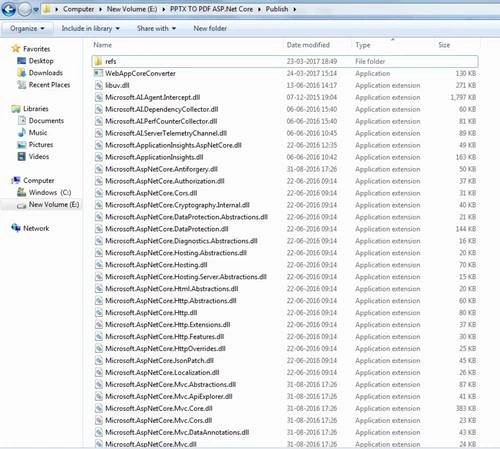Select Microsoft.AspNetCore.Localization.dll file name
Viewport: 500px width, 449px height.
(162, 373)
